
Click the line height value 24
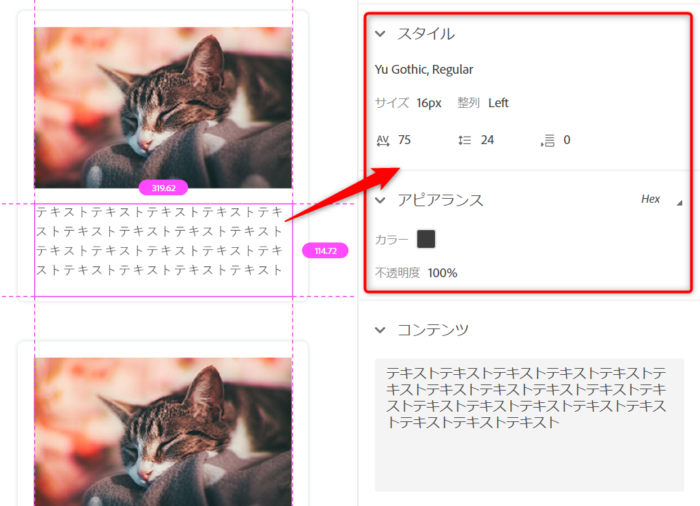pyautogui.click(x=487, y=140)
